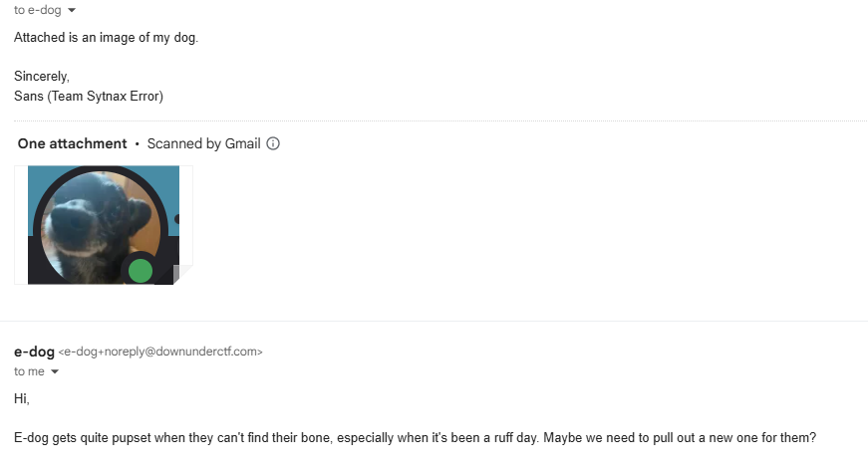Click the 'to me' recipient text

tap(29, 371)
